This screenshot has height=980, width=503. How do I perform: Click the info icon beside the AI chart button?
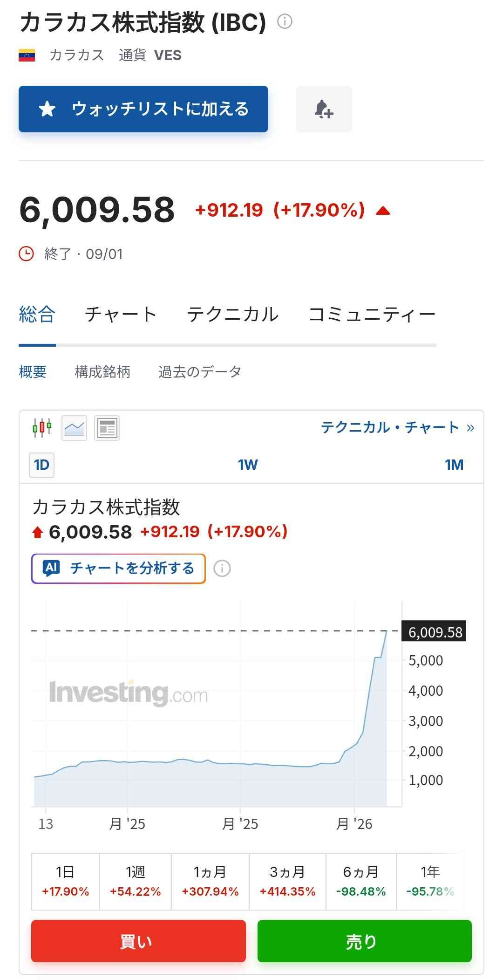tap(222, 569)
